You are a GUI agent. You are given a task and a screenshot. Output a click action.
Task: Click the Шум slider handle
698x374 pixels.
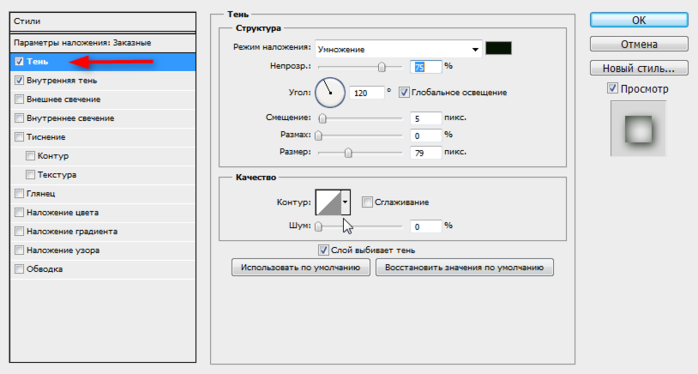click(318, 227)
